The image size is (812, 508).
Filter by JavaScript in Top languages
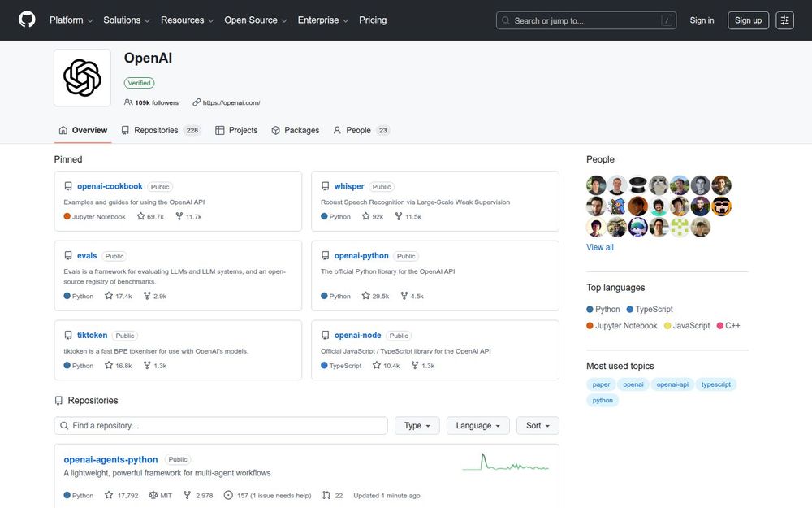[687, 326]
